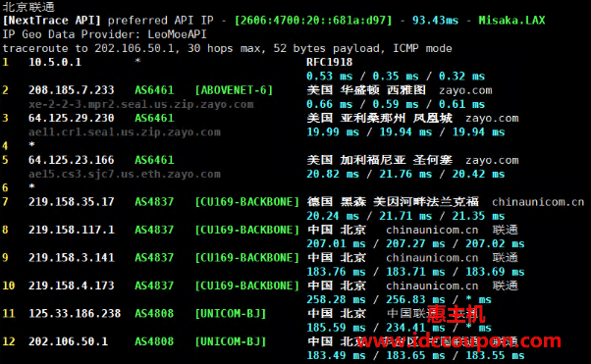Select hop 3 IP 64.125.29.230

coord(72,118)
